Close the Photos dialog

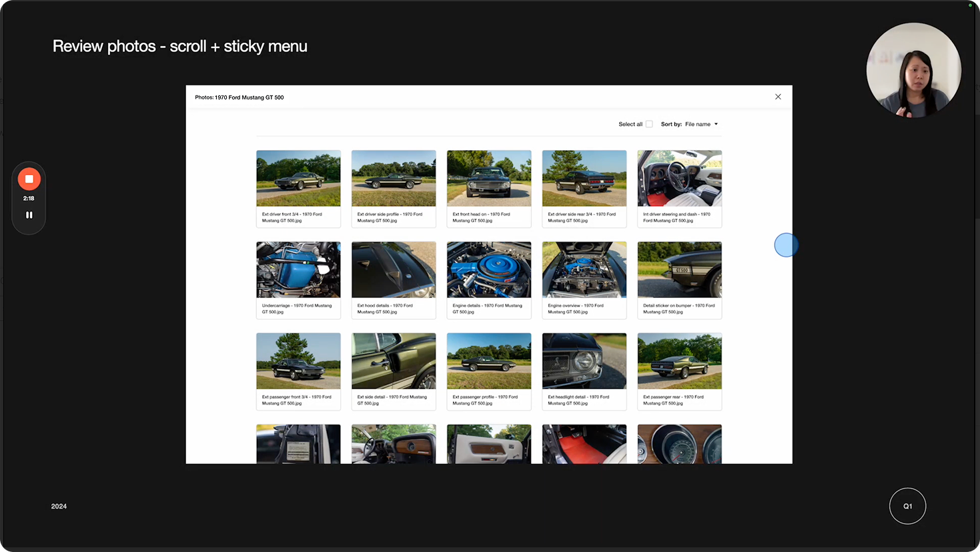(778, 97)
